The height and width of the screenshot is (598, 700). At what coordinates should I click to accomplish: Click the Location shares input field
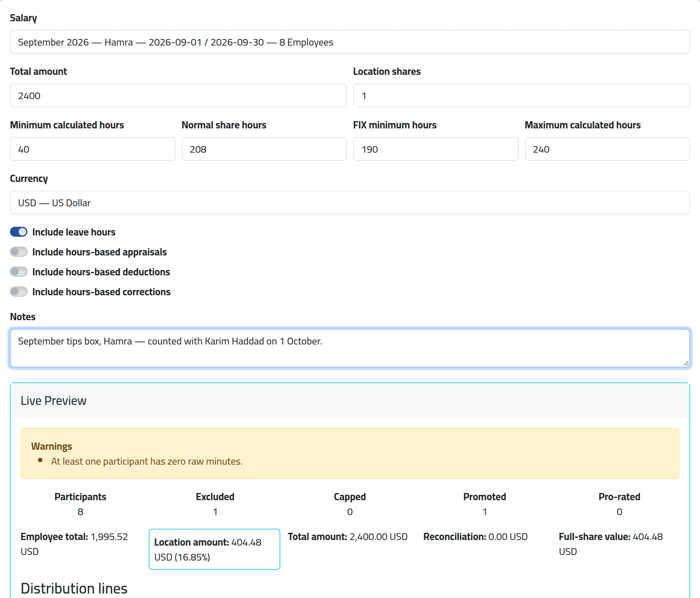(521, 95)
